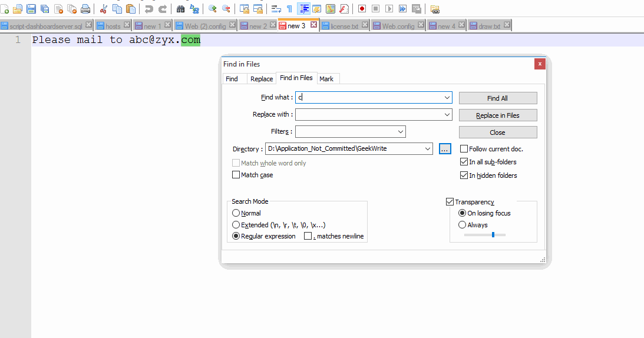Click the Cut scissors icon
This screenshot has height=338, width=644.
click(x=104, y=9)
